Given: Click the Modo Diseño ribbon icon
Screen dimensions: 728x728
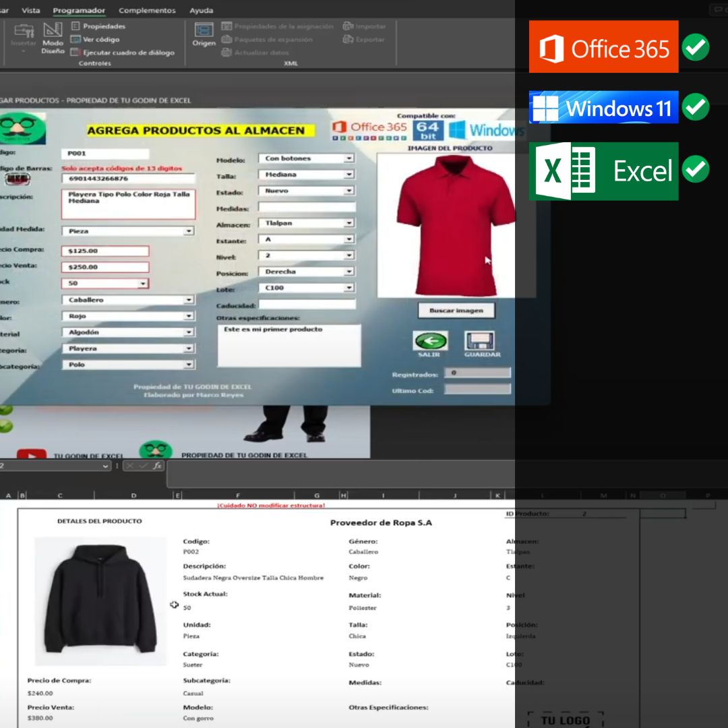Looking at the screenshot, I should pos(53,38).
